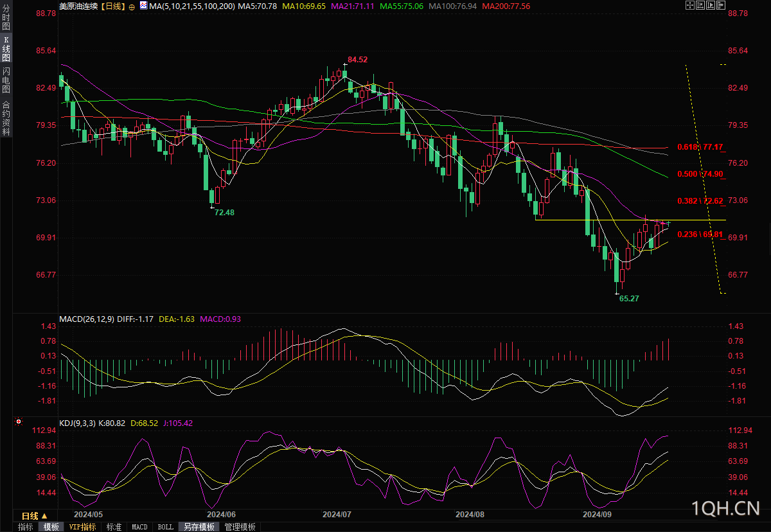The image size is (771, 532).
Task: Switch to VIP指标 tab
Action: (83, 527)
